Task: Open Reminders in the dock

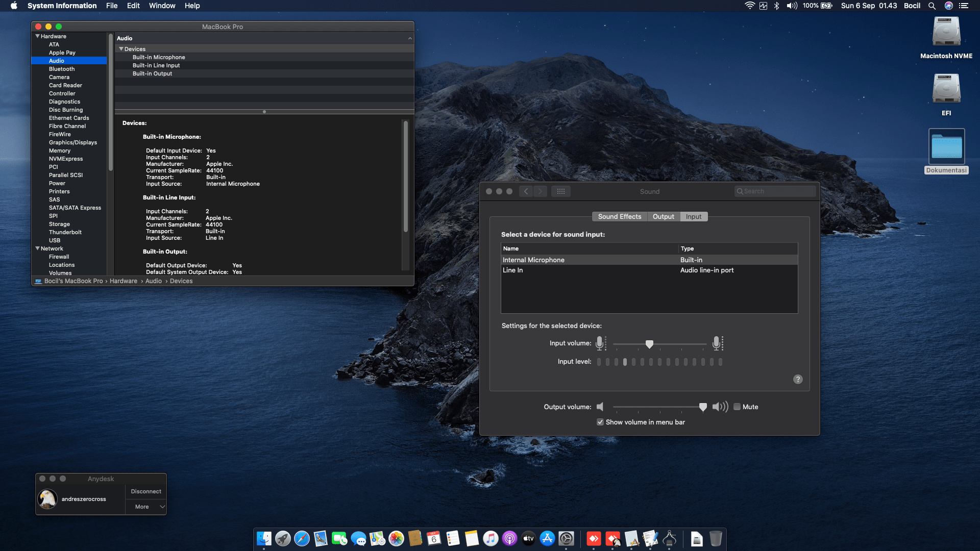Action: (453, 539)
